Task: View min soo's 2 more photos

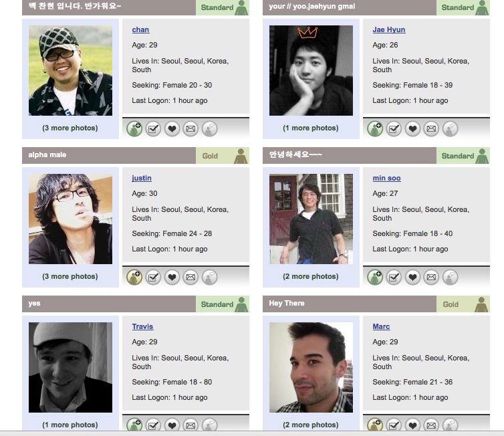Action: click(x=311, y=276)
